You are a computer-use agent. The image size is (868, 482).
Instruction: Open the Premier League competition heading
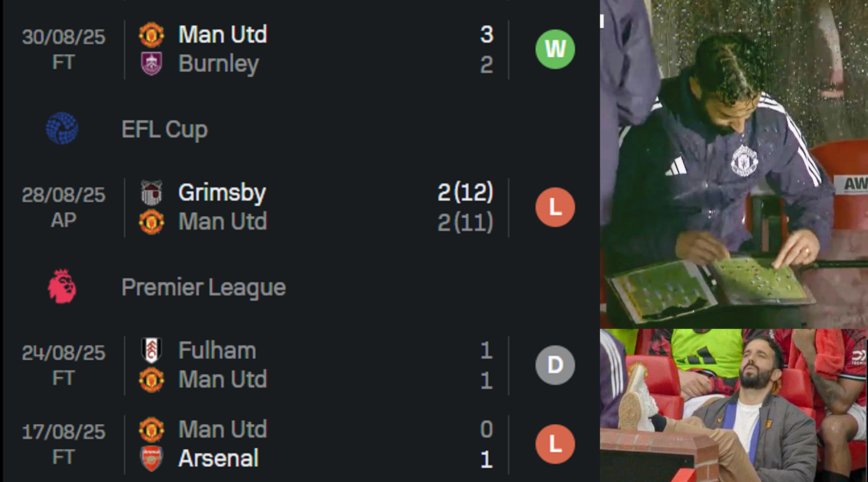[203, 287]
